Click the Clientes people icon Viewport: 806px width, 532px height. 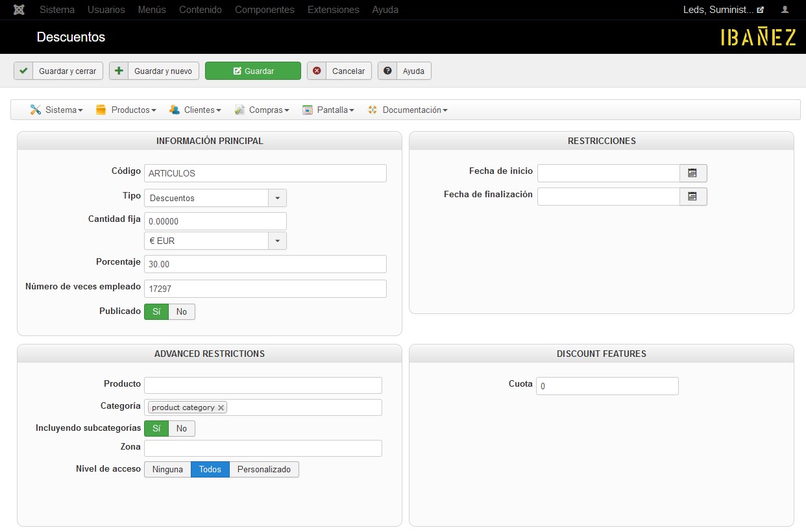174,110
